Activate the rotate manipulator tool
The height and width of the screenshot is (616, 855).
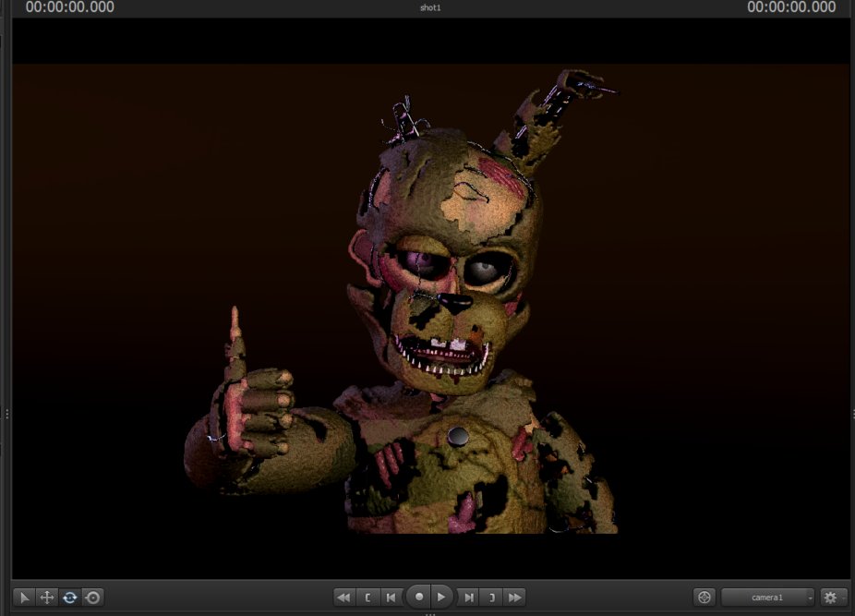pos(70,598)
